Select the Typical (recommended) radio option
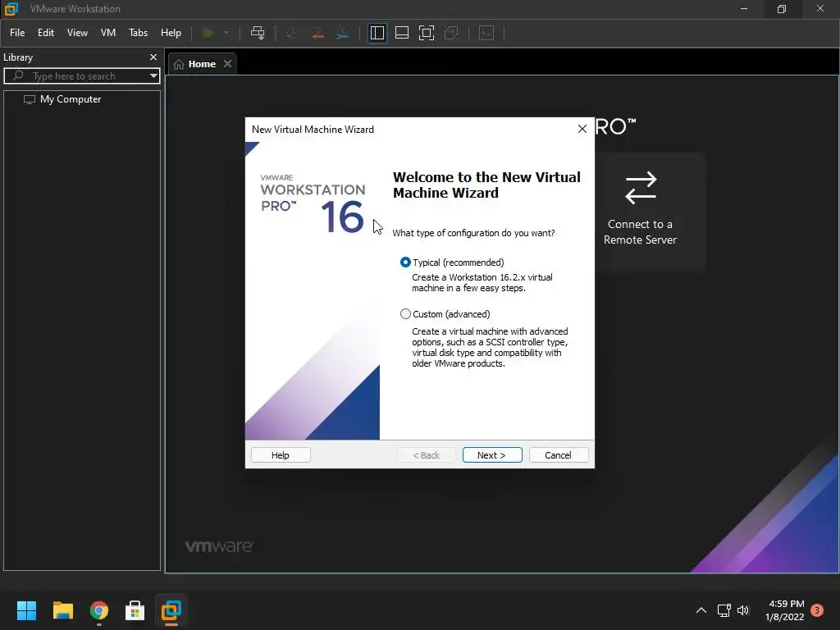Image resolution: width=840 pixels, height=630 pixels. pos(405,262)
